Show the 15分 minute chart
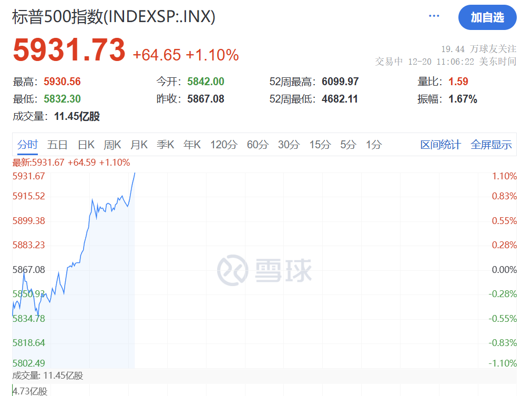The image size is (532, 396). pyautogui.click(x=320, y=145)
